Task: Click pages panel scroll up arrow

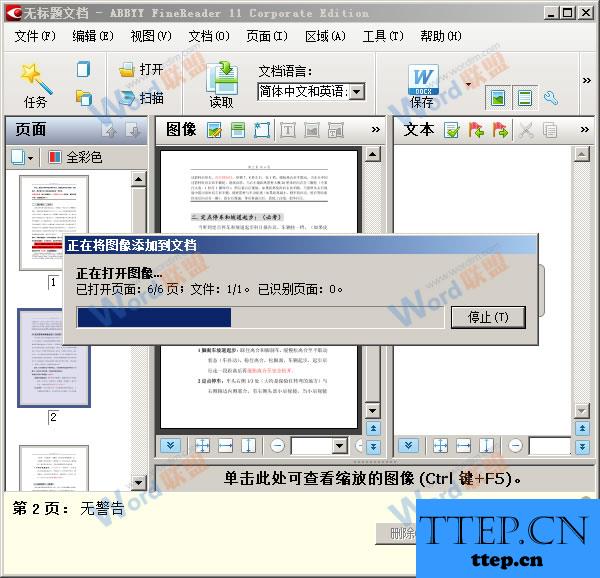Action: [x=138, y=179]
